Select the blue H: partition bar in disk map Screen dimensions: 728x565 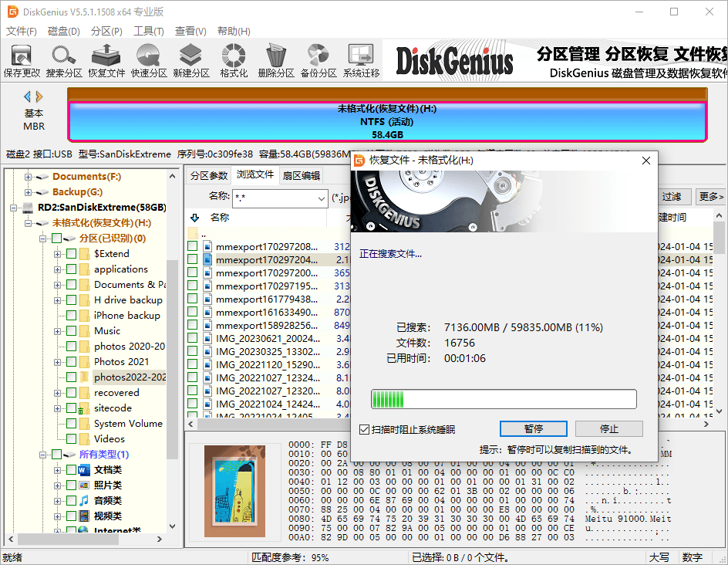[387, 122]
